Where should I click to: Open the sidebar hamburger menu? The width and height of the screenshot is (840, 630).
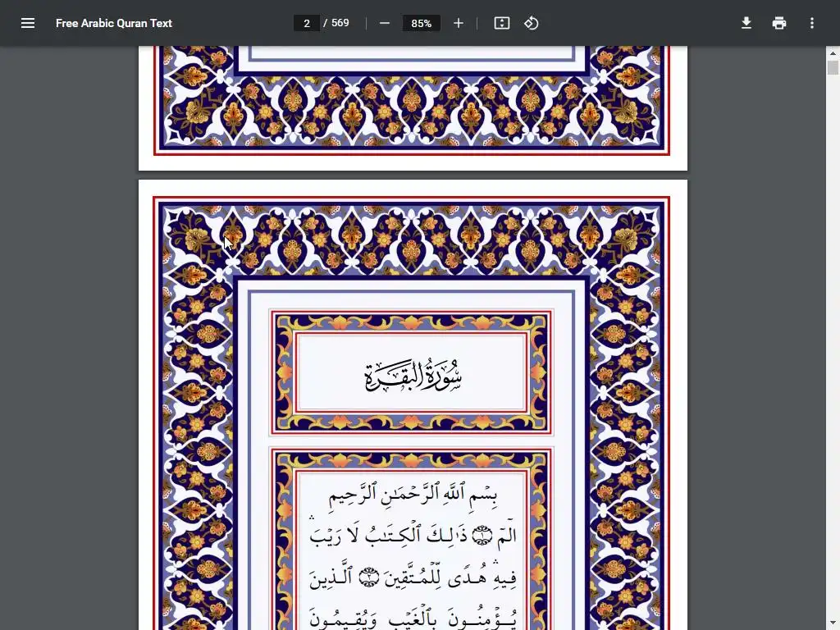coord(28,23)
